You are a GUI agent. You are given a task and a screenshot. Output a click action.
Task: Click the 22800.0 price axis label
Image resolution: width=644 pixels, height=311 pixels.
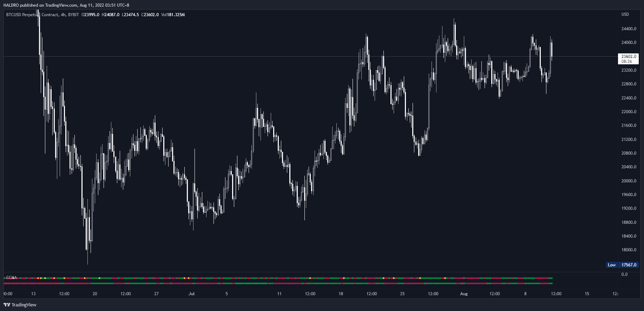[x=629, y=84]
